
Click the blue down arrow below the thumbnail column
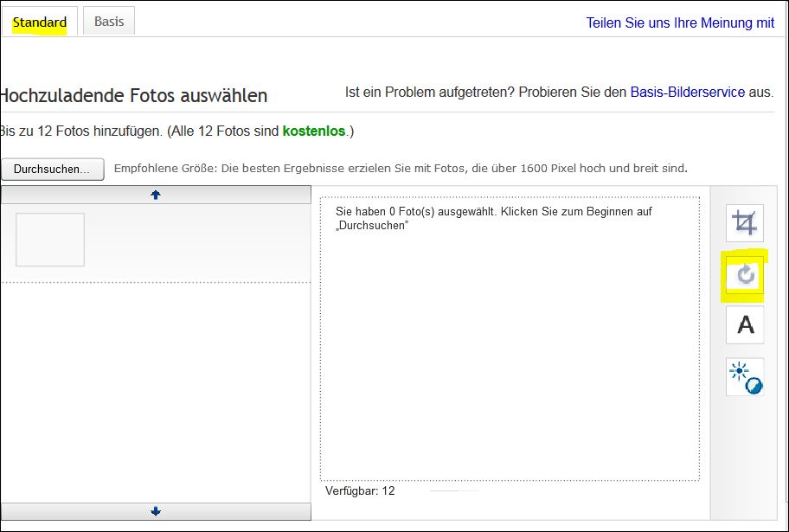tap(155, 510)
